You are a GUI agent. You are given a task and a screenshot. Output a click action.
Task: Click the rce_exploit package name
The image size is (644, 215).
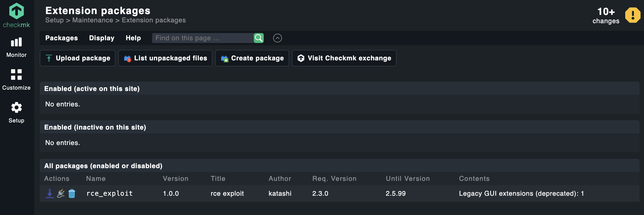110,193
